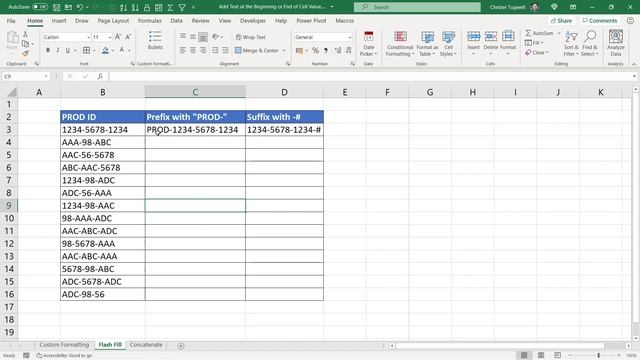The image size is (640, 360).
Task: Open the Font size dropdown
Action: coord(110,37)
